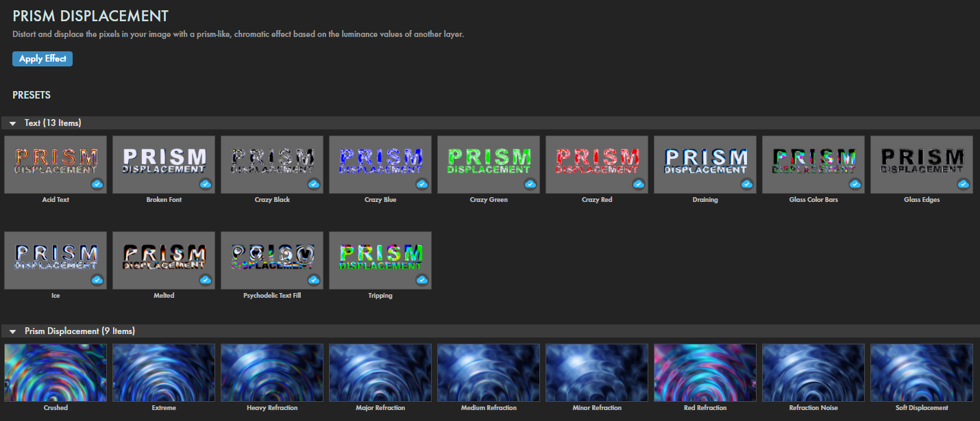
Task: Pick the Red Refraction preset thumbnail
Action: pyautogui.click(x=705, y=372)
